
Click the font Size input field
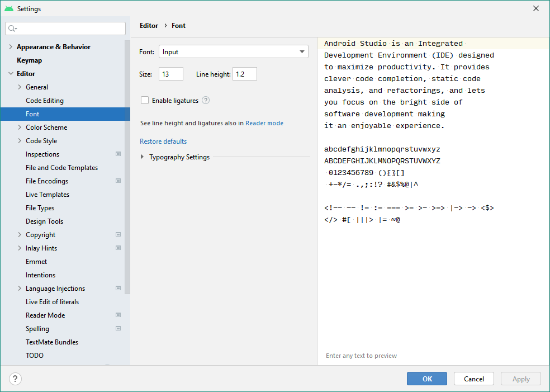[171, 74]
